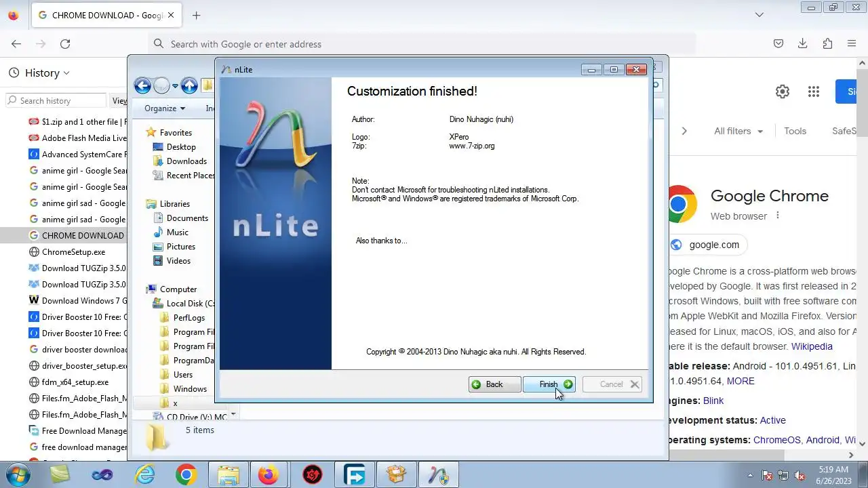Show hidden system tray icons
Screen dimensions: 868x488
(750, 475)
